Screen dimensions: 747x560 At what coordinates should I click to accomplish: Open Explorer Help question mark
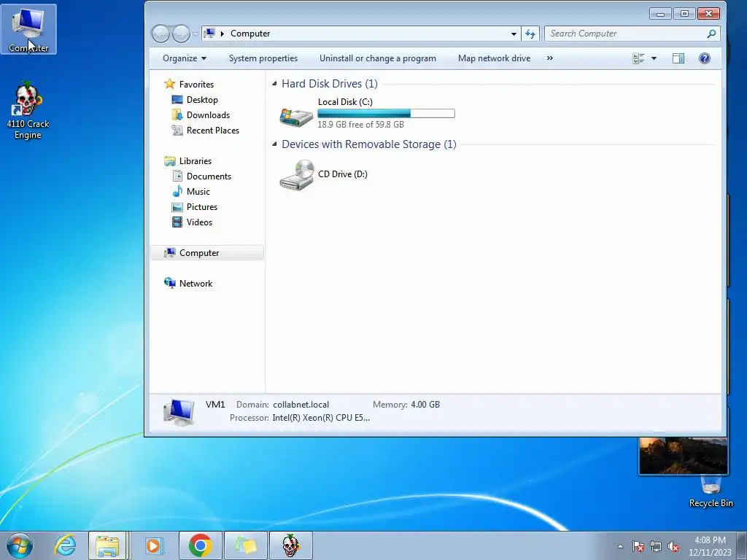[705, 58]
